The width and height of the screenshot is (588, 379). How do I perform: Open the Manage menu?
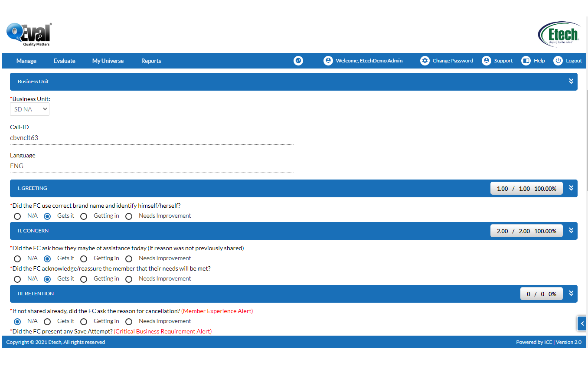(x=26, y=61)
